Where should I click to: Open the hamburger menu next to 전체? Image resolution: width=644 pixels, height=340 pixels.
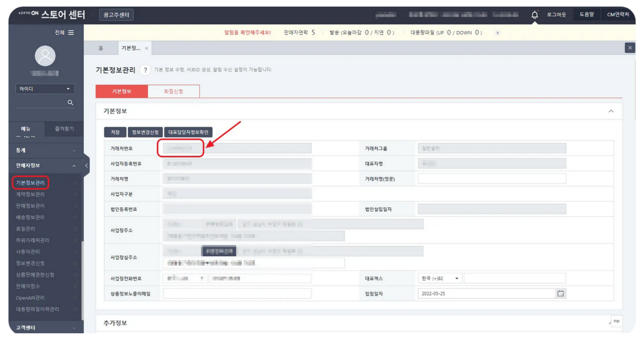coord(71,33)
